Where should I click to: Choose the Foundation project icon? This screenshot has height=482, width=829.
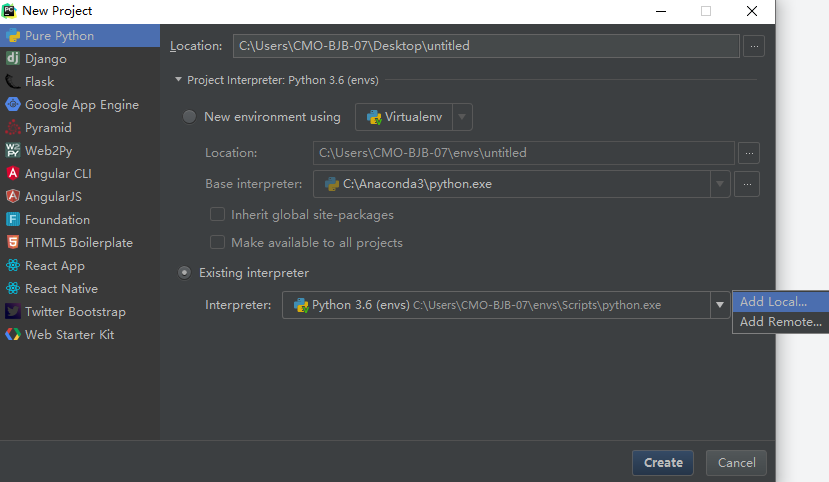(x=13, y=219)
